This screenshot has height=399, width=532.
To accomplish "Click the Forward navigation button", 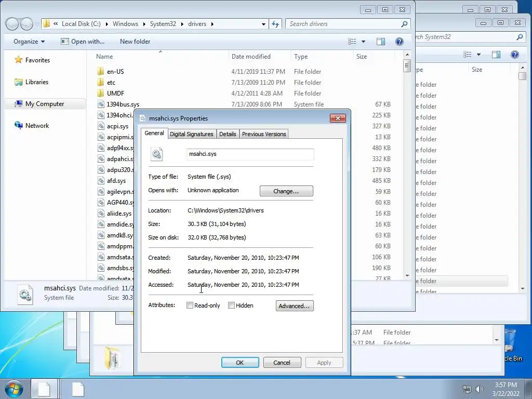I will click(x=26, y=24).
